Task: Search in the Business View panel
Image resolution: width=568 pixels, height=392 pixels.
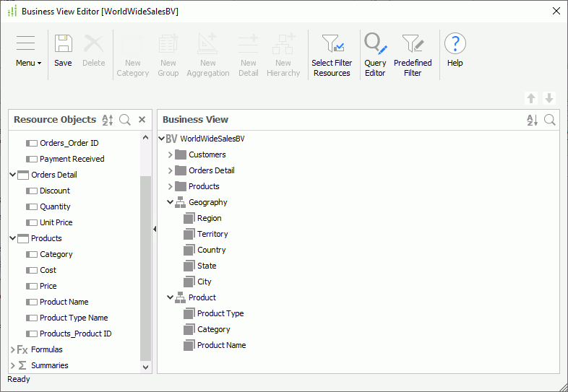Action: pyautogui.click(x=550, y=120)
